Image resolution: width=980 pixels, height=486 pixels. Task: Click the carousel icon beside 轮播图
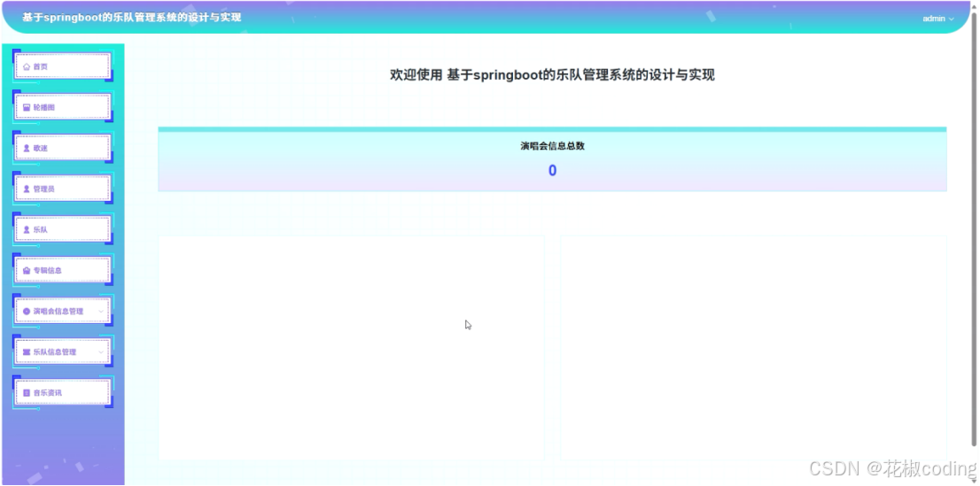point(27,107)
